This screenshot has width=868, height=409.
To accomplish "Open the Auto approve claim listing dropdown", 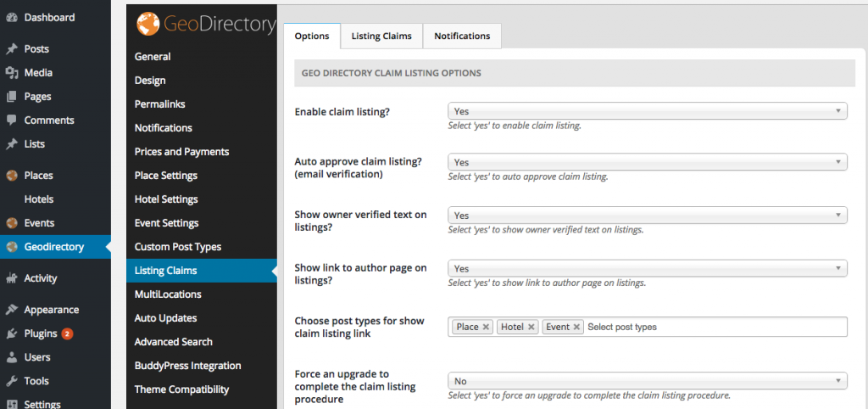I will click(647, 162).
